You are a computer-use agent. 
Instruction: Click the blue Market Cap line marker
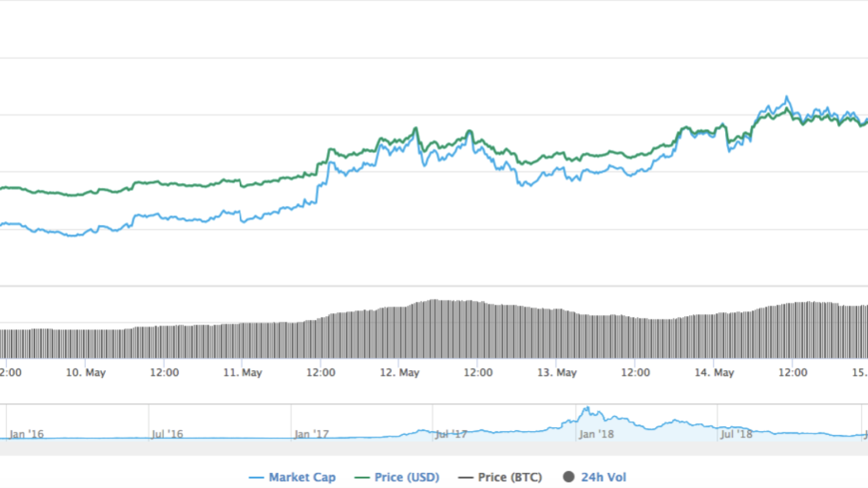pos(256,478)
